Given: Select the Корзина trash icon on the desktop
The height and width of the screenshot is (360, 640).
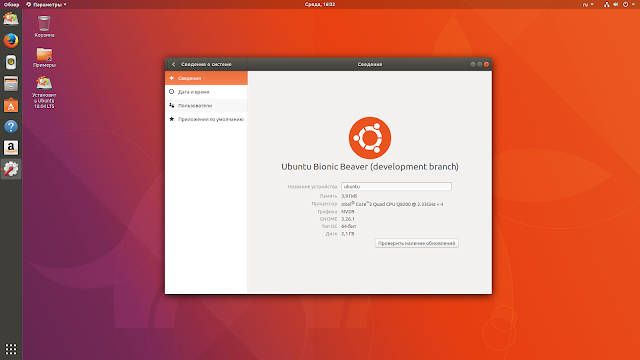Looking at the screenshot, I should pyautogui.click(x=44, y=27).
